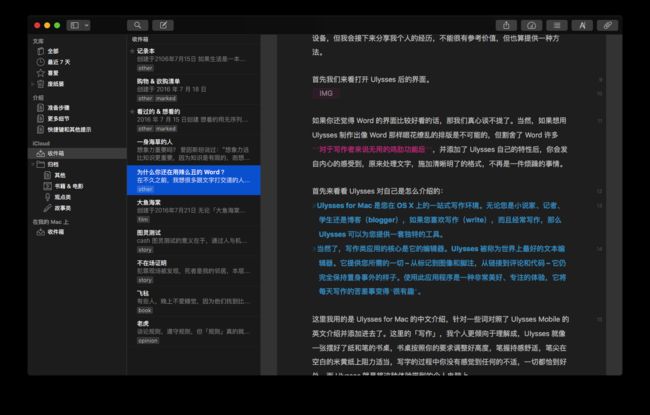Click the On My Mac inbox tray icon
Screen dimensions: 650x415
pos(41,232)
